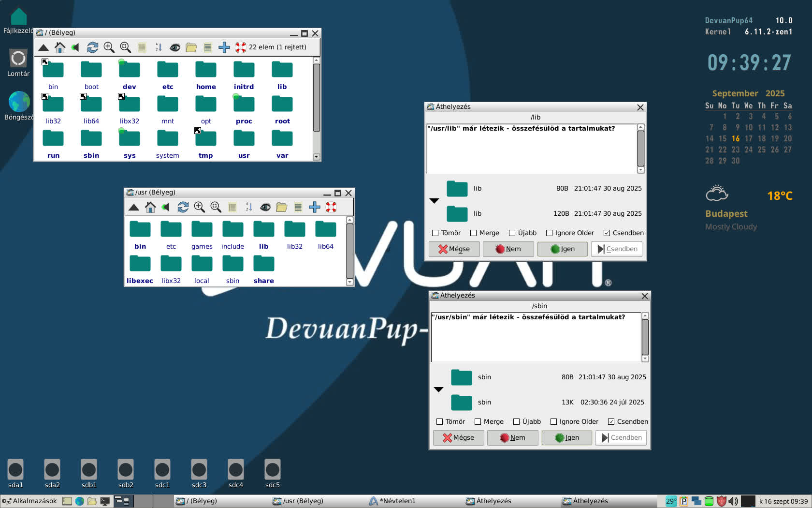
Task: Enable Ignore Older in /sbin dialog
Action: (553, 421)
